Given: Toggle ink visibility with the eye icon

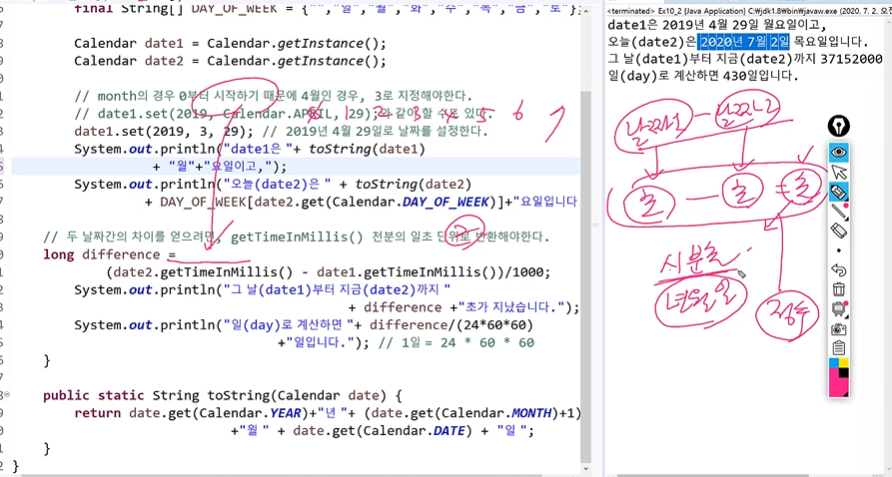Looking at the screenshot, I should [x=839, y=152].
